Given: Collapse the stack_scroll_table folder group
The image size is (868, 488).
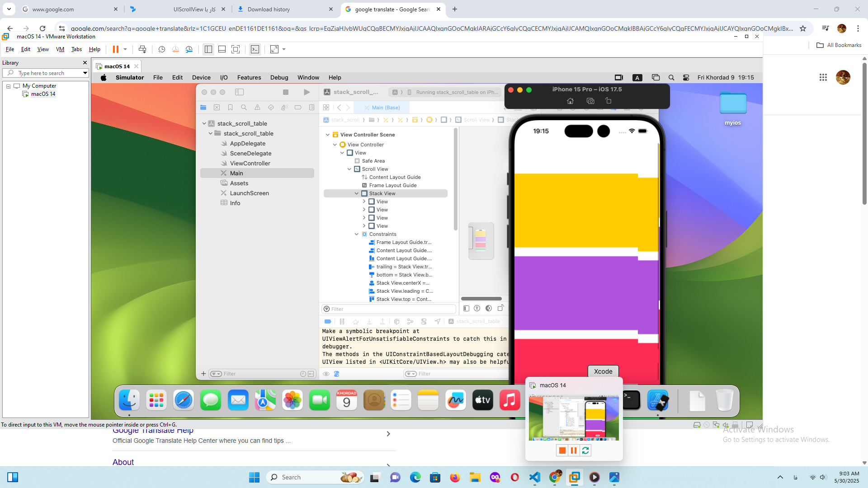Looking at the screenshot, I should tap(210, 133).
